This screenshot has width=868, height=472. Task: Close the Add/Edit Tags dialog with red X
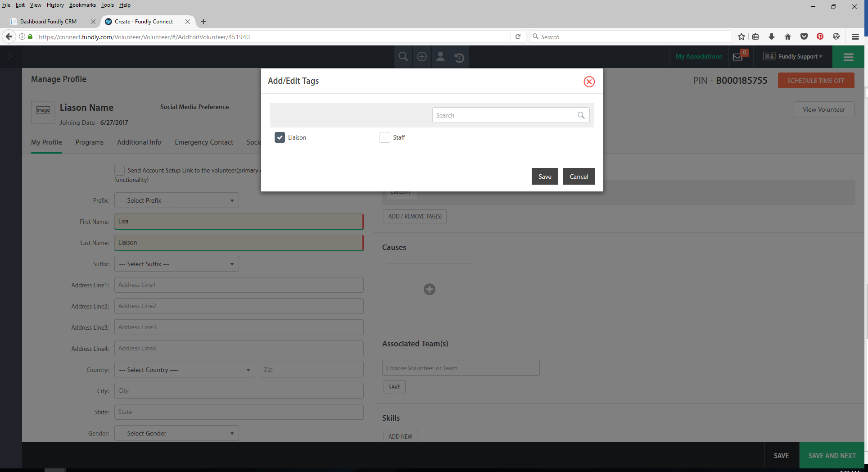pos(589,82)
